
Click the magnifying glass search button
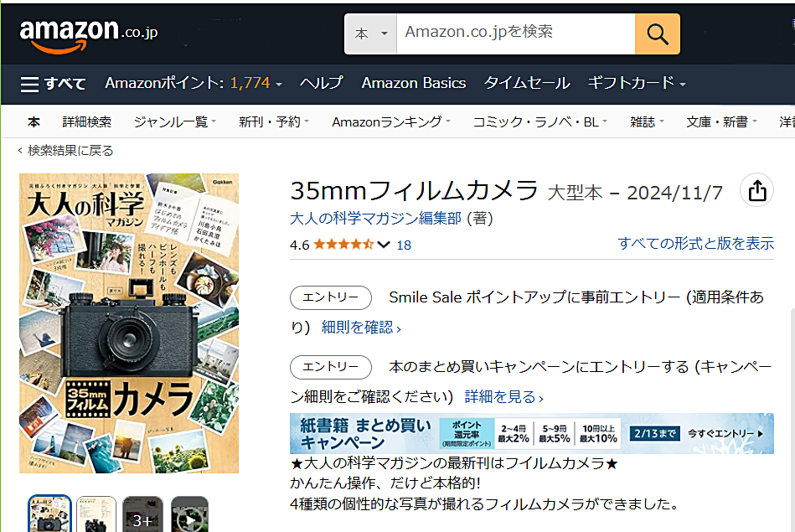[x=657, y=34]
